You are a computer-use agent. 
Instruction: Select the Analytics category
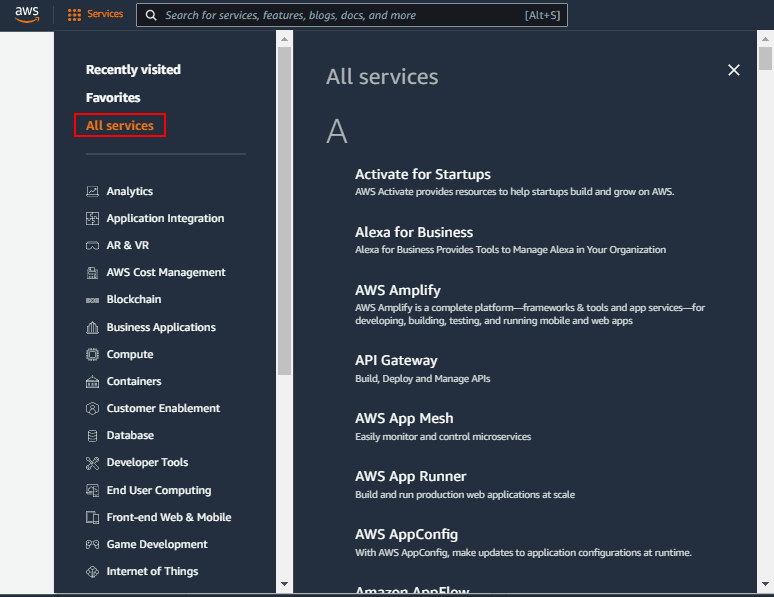tap(130, 192)
